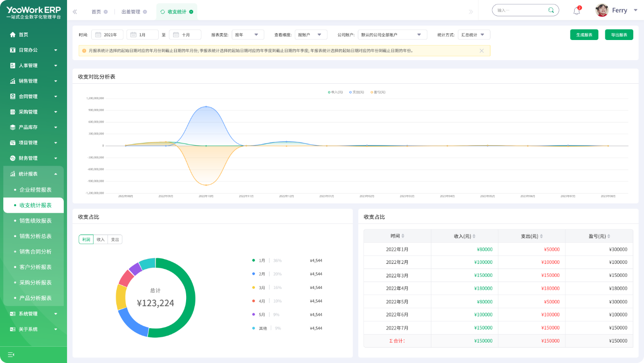
Task: Open the 报表类型 dropdown
Action: pos(248,34)
